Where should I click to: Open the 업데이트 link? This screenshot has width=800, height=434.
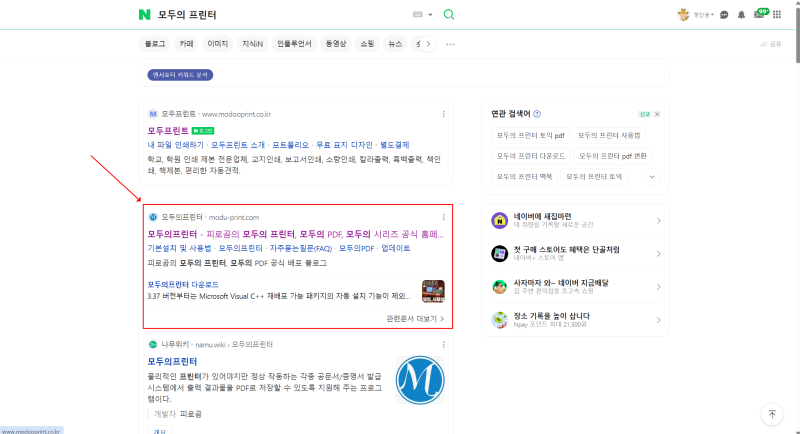coord(395,248)
